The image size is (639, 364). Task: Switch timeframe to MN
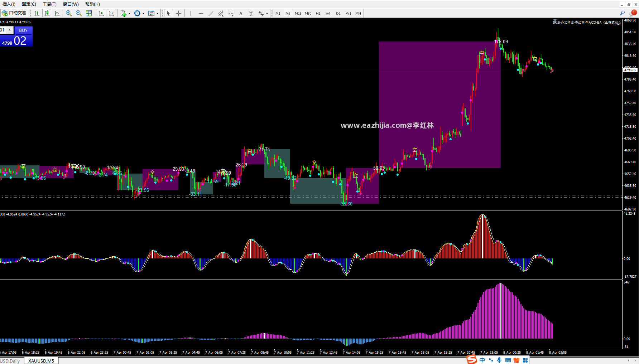click(x=358, y=13)
